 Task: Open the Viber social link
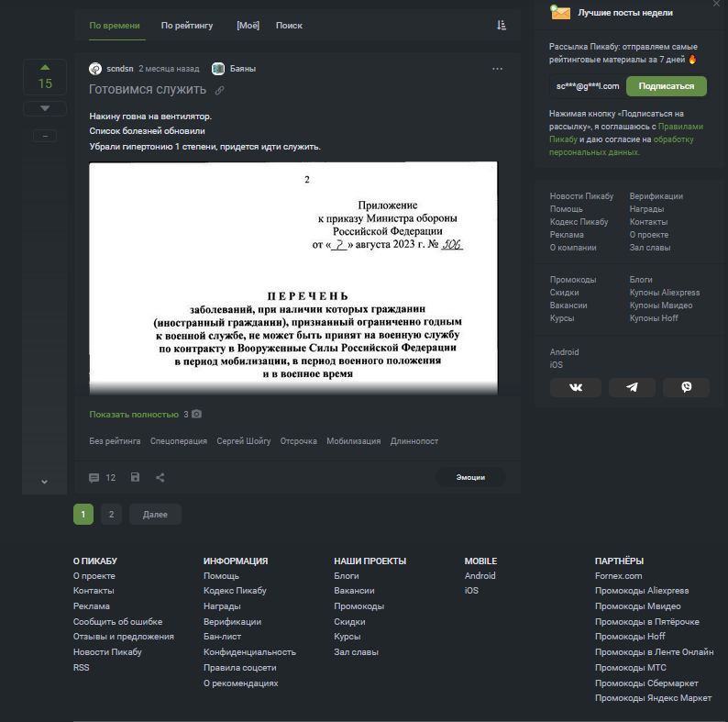pyautogui.click(x=686, y=387)
